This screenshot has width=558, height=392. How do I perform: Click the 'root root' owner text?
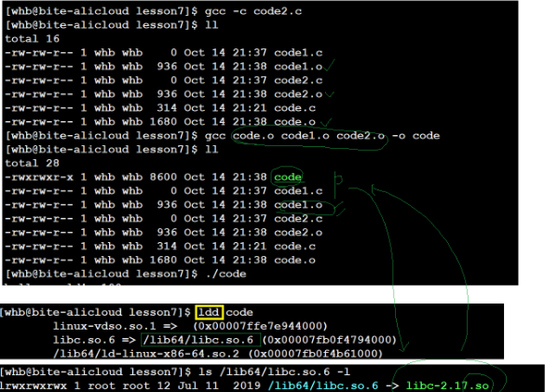(118, 386)
